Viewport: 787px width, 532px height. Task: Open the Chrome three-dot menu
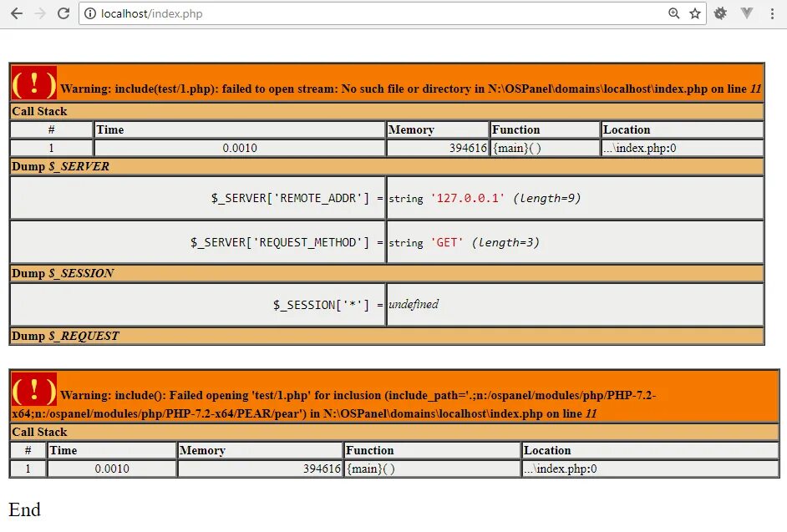point(772,13)
